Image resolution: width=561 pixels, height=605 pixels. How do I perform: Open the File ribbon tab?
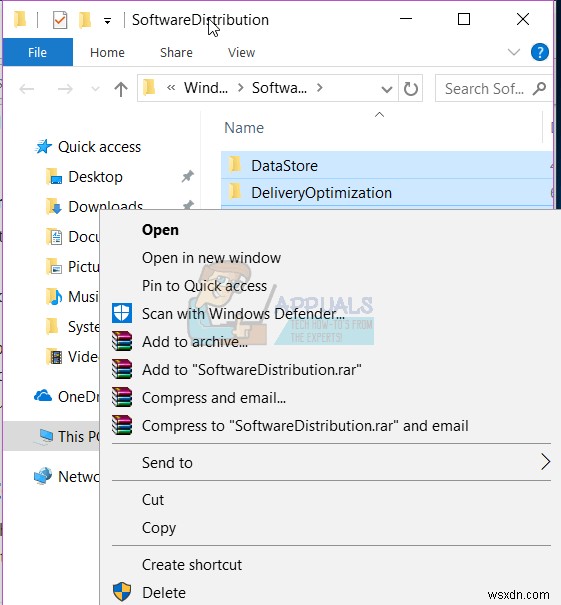pos(37,52)
